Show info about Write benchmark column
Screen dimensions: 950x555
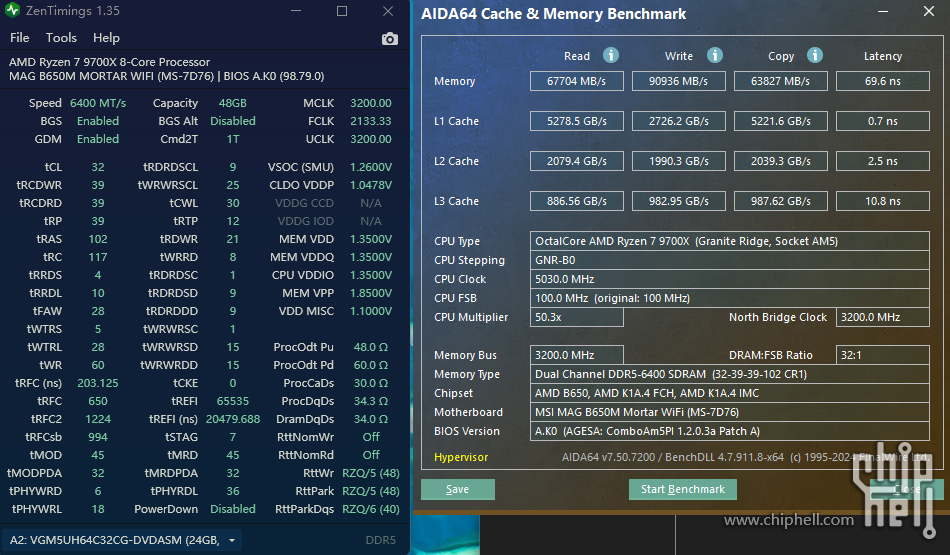[x=715, y=55]
